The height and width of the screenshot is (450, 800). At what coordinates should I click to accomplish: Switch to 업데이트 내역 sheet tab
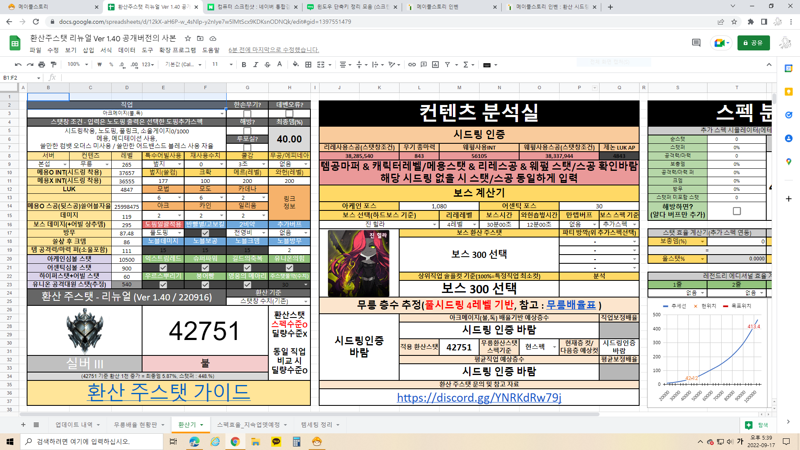77,424
